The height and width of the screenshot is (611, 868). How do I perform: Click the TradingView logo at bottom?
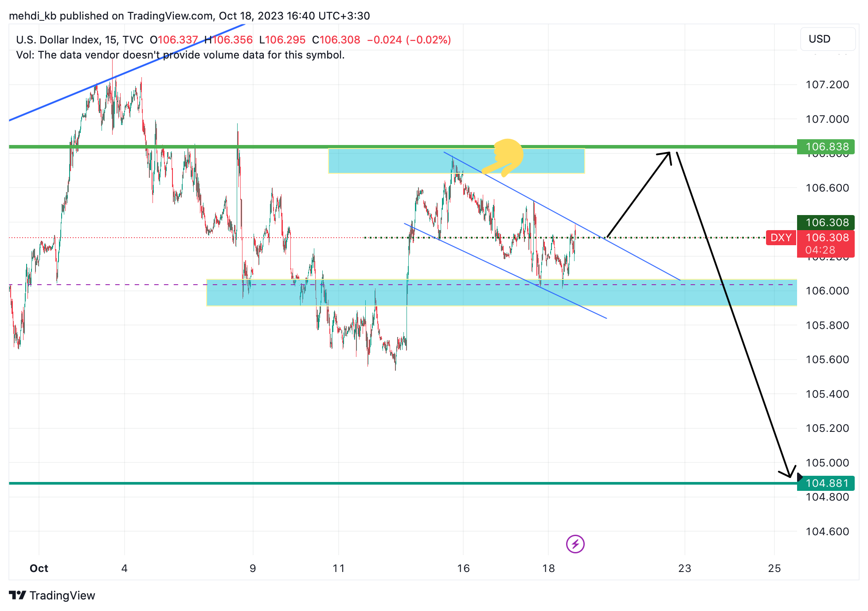point(52,595)
